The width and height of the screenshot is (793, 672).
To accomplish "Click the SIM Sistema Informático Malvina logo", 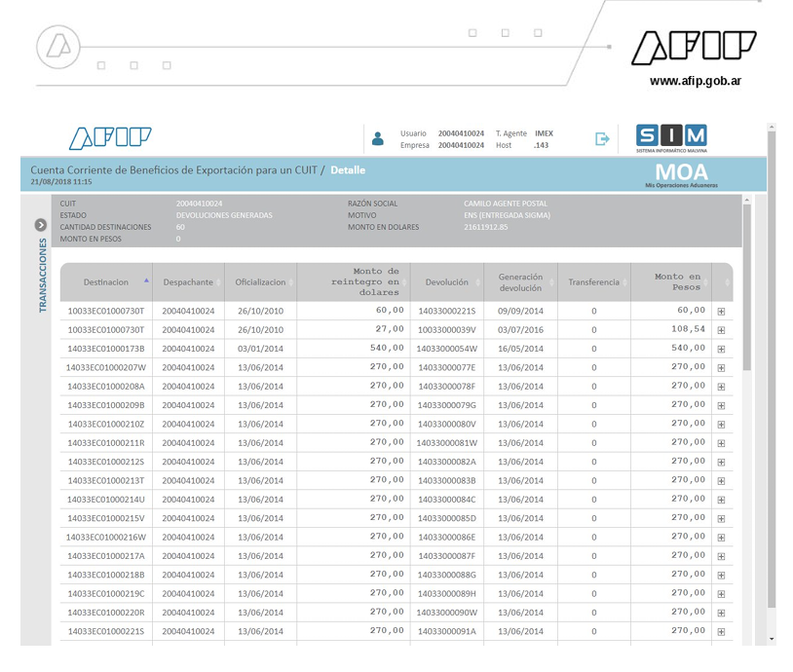I will (671, 138).
